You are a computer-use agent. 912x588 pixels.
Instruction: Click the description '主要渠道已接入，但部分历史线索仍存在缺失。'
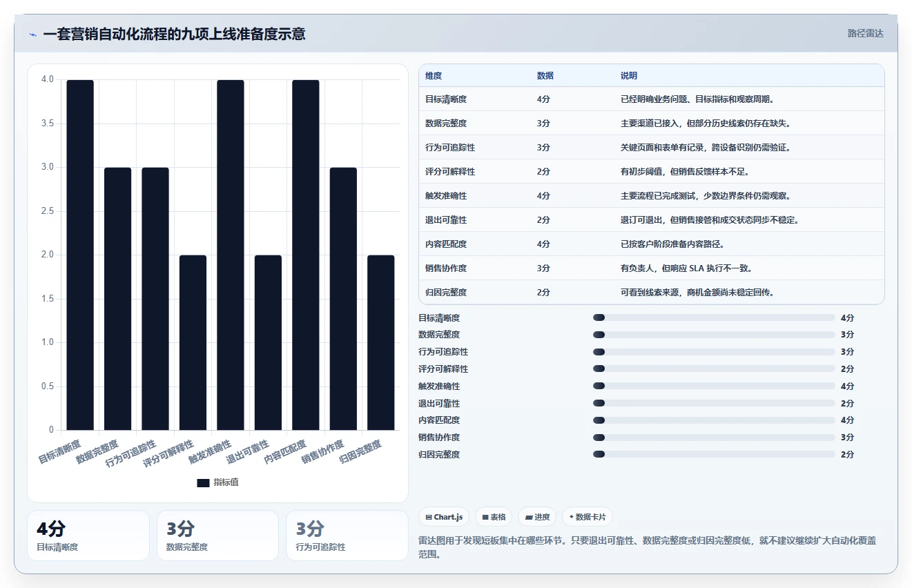[x=708, y=124]
